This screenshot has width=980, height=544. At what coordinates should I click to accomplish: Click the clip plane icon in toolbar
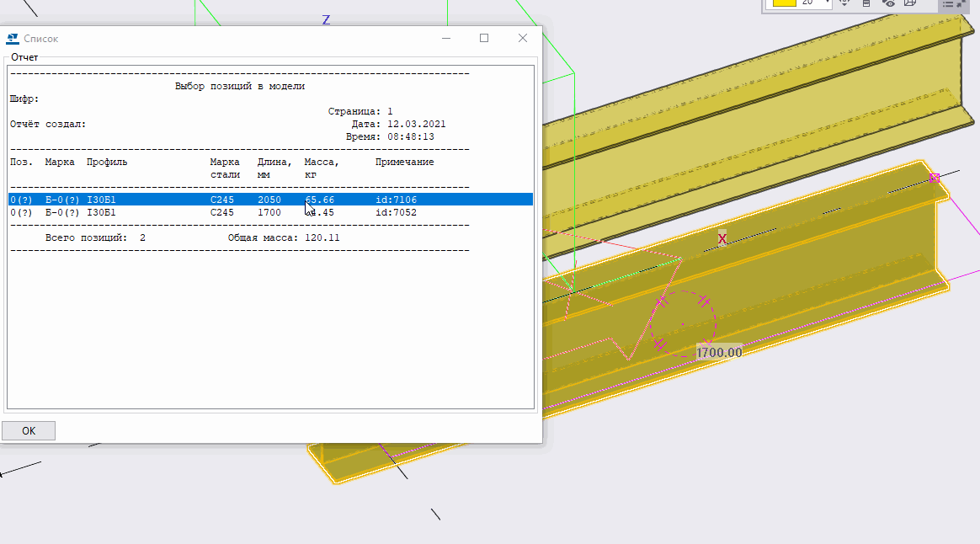[866, 3]
